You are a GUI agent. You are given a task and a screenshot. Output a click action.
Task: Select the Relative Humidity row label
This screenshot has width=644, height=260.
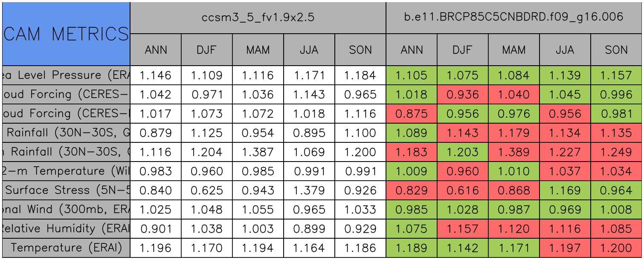[66, 229]
